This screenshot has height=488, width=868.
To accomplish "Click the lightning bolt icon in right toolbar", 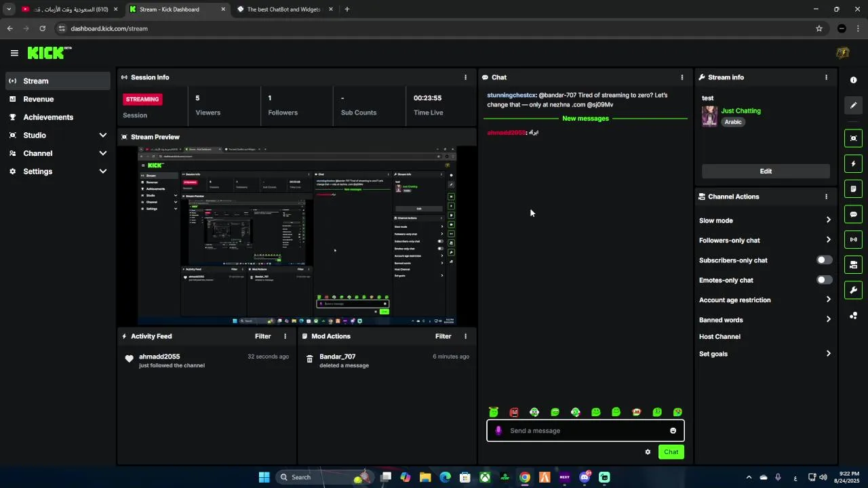I will tap(853, 163).
